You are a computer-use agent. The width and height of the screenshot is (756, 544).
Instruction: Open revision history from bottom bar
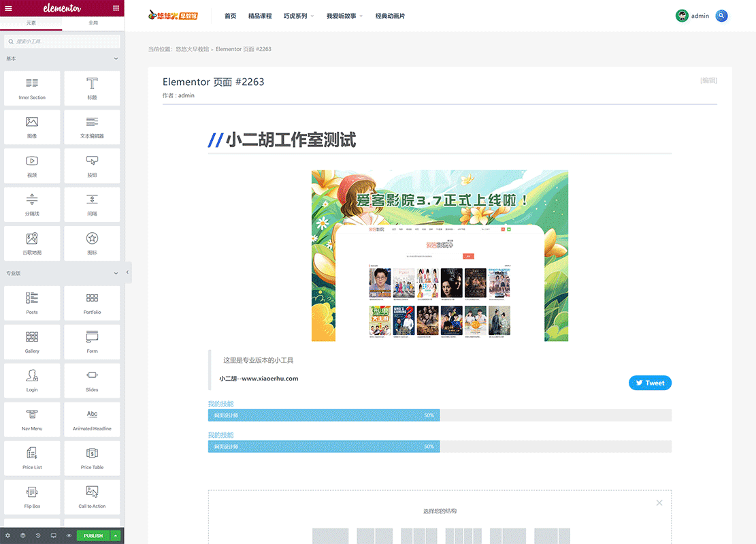pyautogui.click(x=38, y=536)
